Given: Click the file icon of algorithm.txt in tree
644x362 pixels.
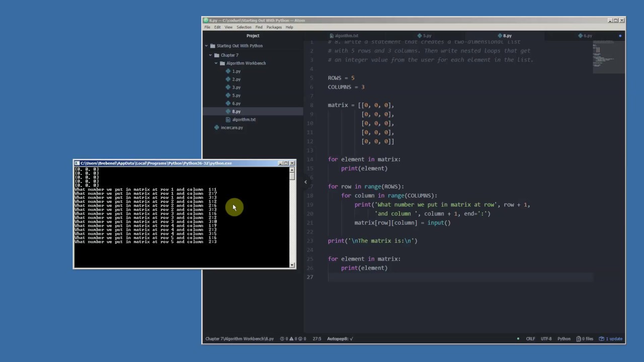Looking at the screenshot, I should tap(228, 120).
